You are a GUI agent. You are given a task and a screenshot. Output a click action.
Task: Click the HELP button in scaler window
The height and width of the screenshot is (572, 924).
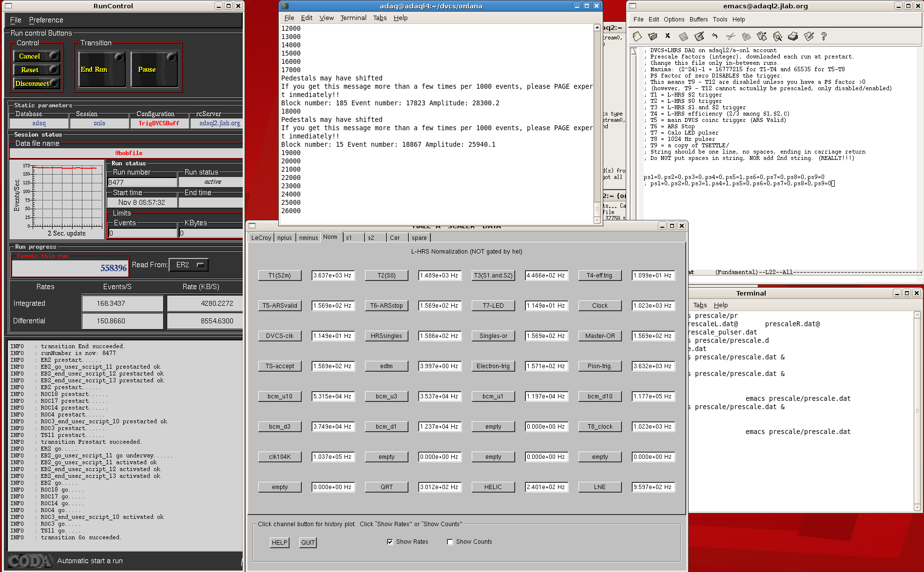(x=280, y=542)
